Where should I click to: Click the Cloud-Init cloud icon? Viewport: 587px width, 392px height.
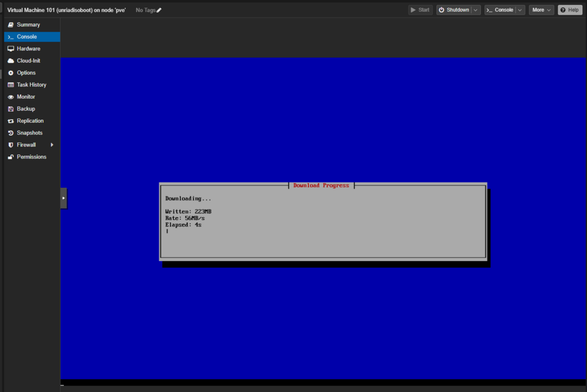click(11, 60)
